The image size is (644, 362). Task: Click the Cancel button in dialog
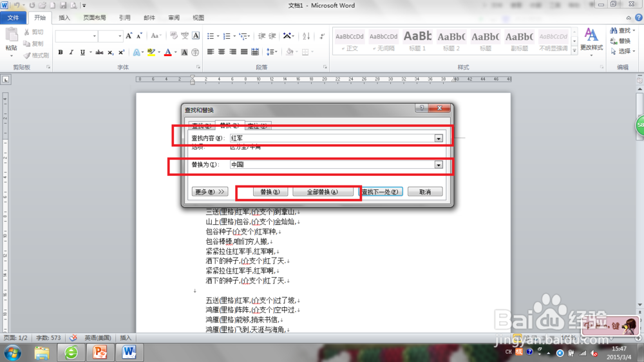425,192
